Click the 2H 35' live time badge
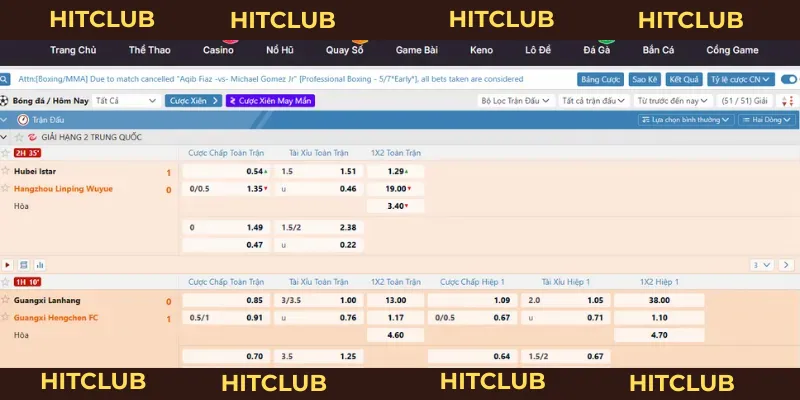 27,153
